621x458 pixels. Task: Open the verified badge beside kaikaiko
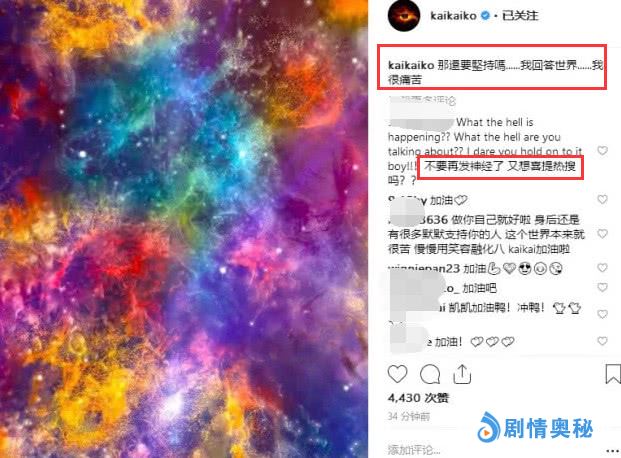point(485,16)
